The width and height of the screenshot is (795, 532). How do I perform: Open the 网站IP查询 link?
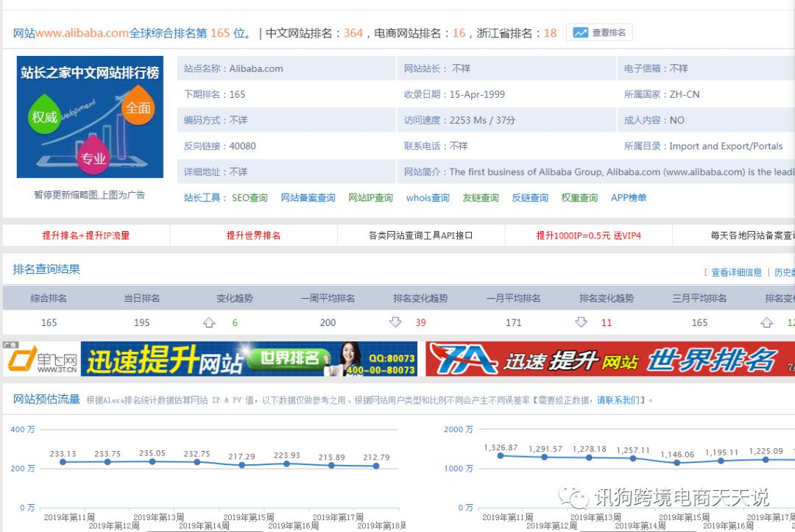click(x=370, y=198)
